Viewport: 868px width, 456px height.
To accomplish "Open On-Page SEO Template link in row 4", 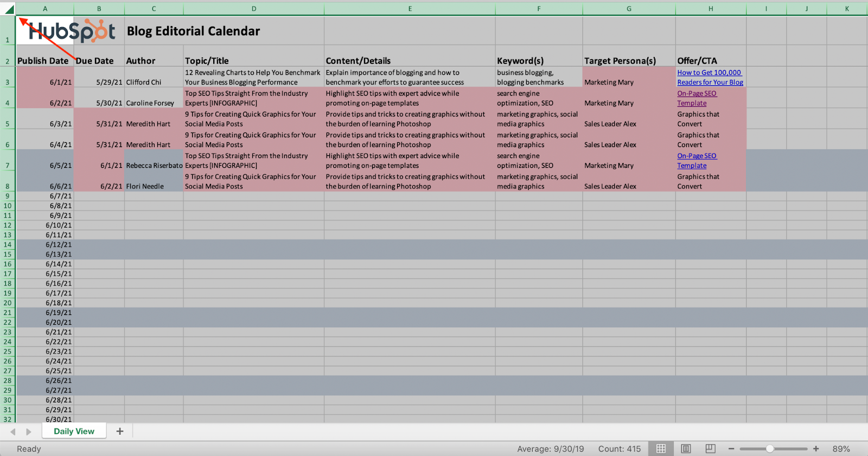I will click(697, 98).
